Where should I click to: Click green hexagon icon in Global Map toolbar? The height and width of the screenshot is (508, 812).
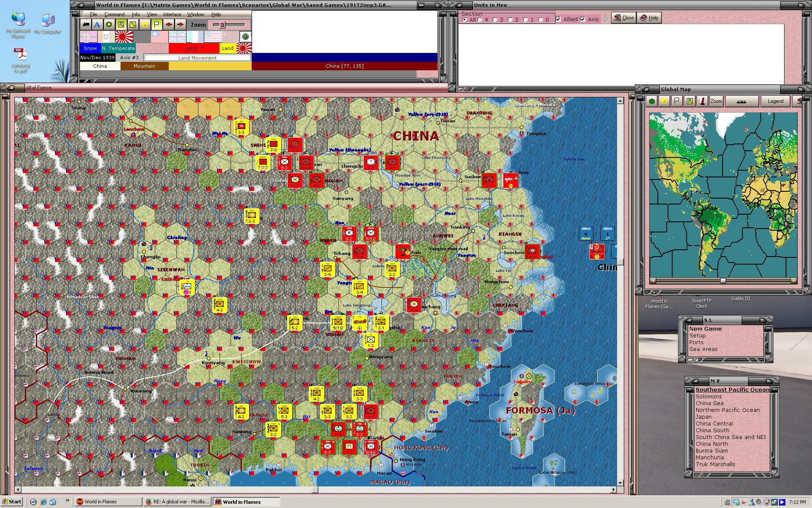click(652, 101)
